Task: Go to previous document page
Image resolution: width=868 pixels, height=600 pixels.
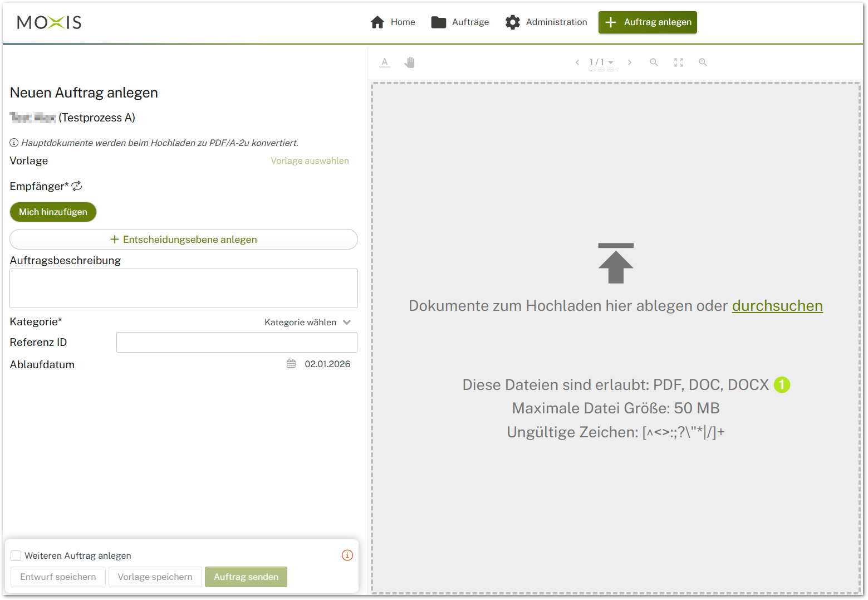Action: point(577,62)
